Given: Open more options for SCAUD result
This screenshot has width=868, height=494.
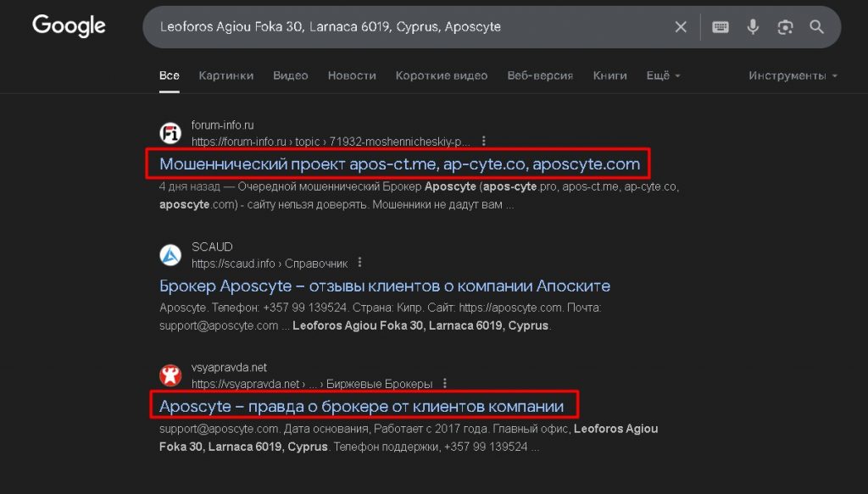Looking at the screenshot, I should coord(359,263).
